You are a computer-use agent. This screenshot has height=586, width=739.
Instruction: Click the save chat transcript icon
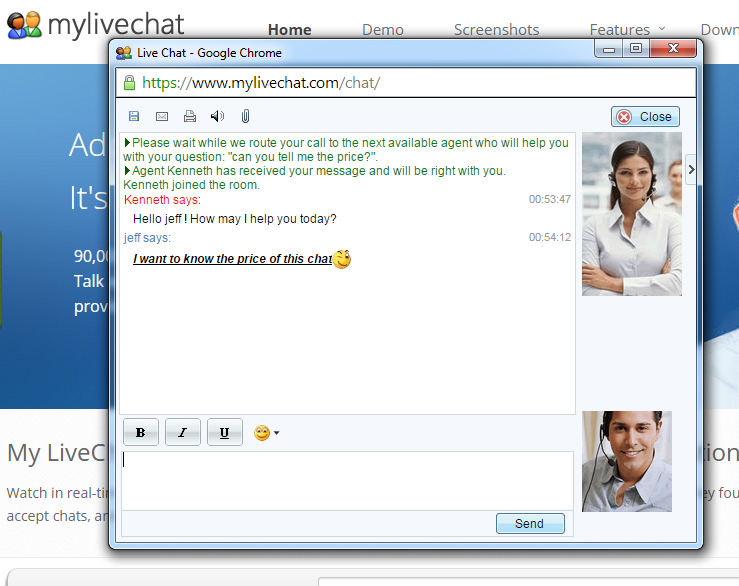pos(134,117)
